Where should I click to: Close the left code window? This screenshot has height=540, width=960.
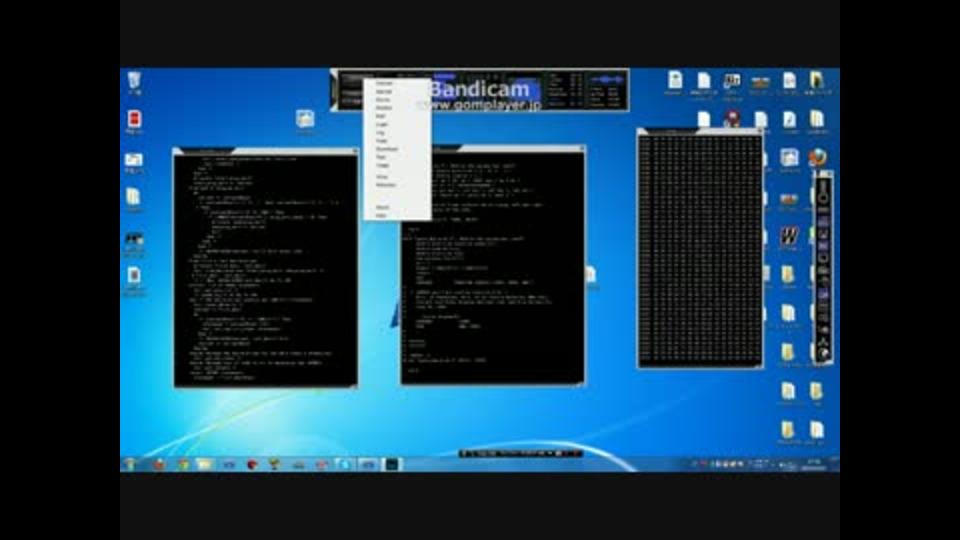click(354, 151)
